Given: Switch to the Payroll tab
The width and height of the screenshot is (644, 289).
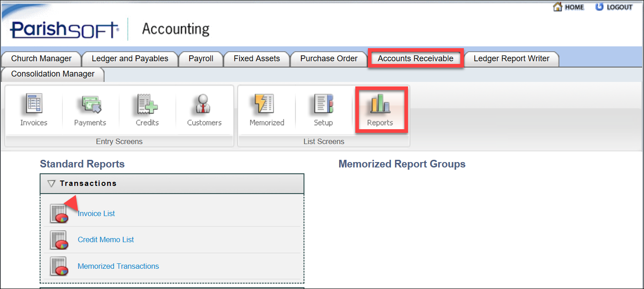Looking at the screenshot, I should [x=201, y=59].
